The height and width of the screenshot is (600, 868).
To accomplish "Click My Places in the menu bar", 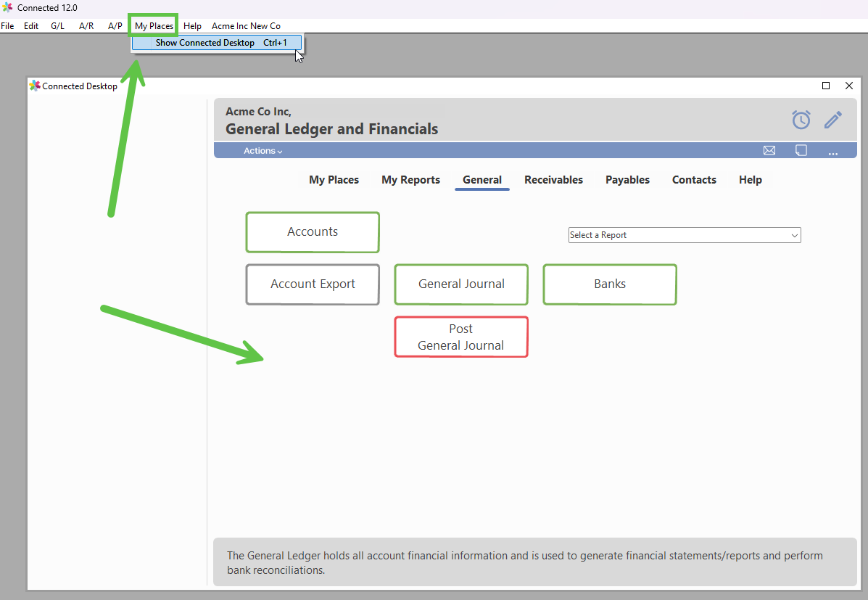I will 154,26.
